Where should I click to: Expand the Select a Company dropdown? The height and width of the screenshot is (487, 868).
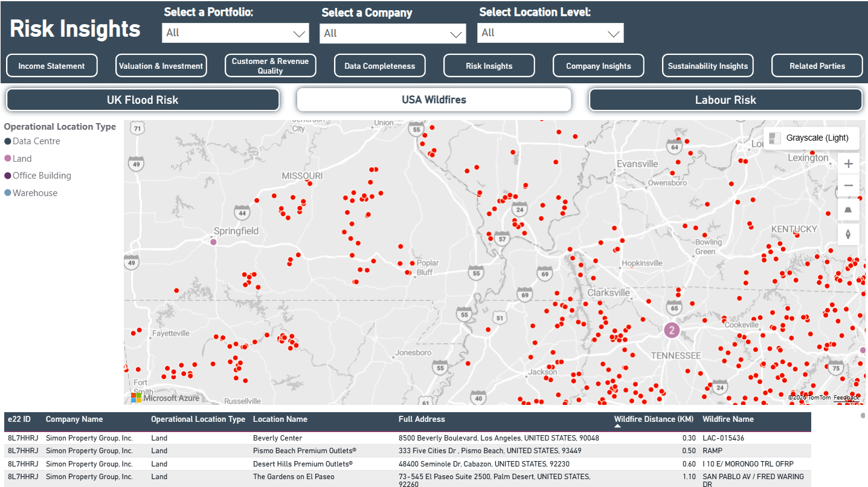pyautogui.click(x=393, y=33)
